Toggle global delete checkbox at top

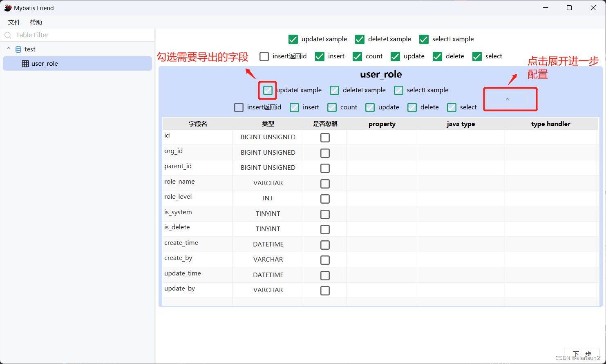pos(437,56)
